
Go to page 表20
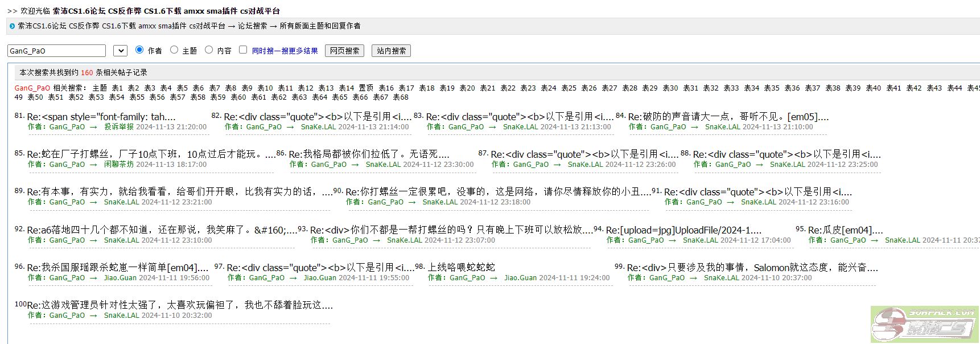click(467, 88)
